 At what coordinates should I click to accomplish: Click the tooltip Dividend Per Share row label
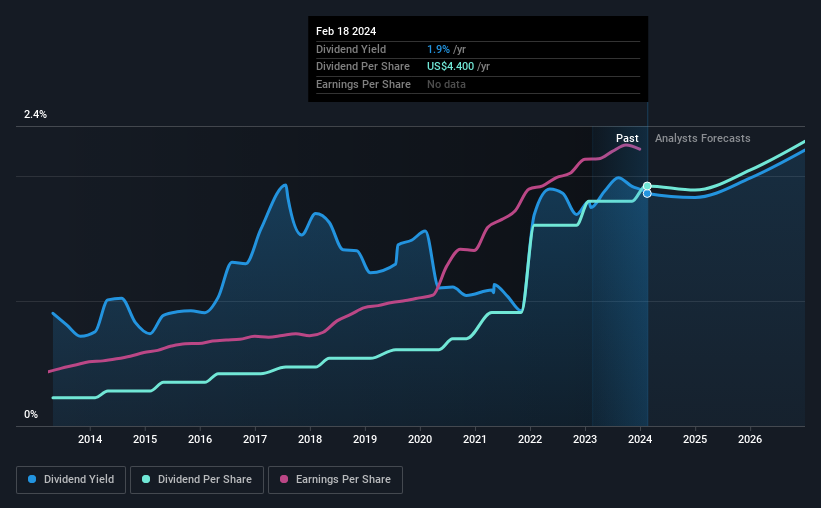coord(363,67)
